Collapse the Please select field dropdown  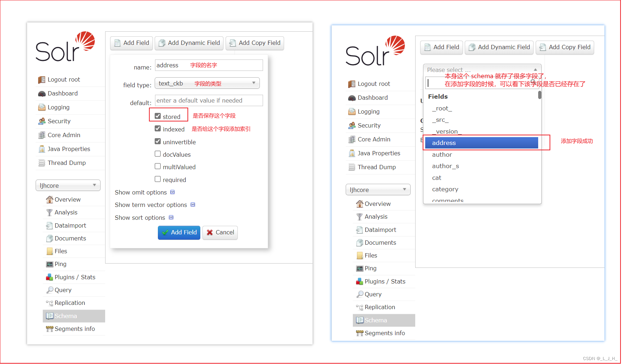482,69
